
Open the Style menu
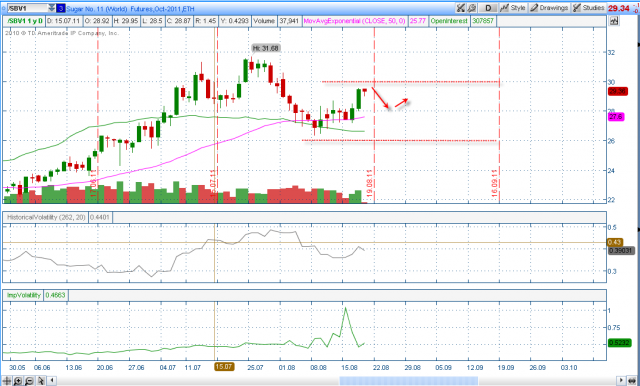point(513,8)
